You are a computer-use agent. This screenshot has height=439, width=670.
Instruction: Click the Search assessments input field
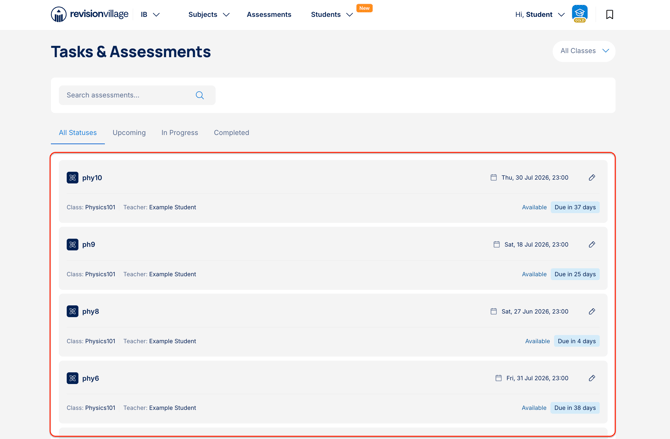[x=137, y=95]
